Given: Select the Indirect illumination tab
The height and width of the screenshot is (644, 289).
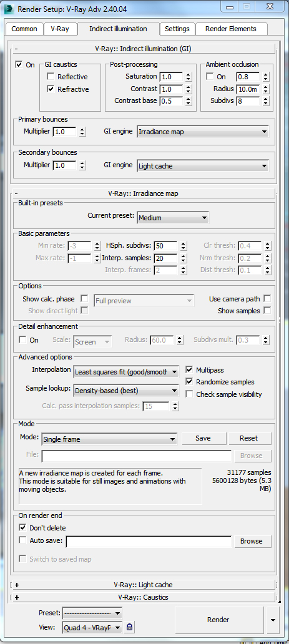Looking at the screenshot, I should 118,29.
